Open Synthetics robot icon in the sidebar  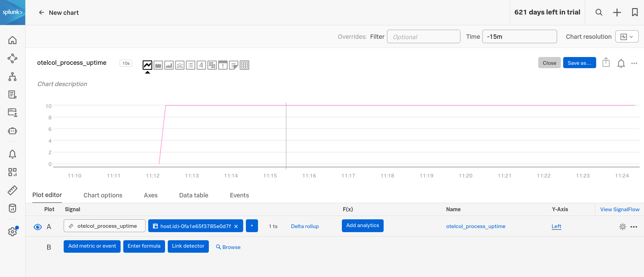12,131
